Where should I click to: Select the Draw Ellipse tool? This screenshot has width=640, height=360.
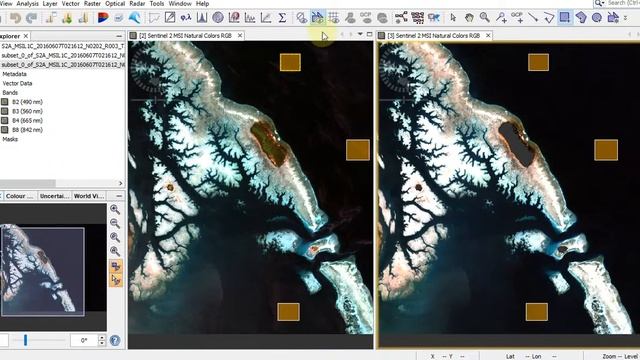click(x=597, y=18)
